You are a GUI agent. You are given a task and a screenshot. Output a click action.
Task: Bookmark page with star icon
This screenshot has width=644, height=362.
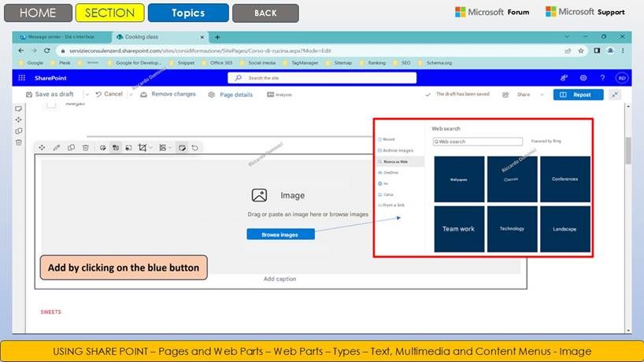pos(581,51)
